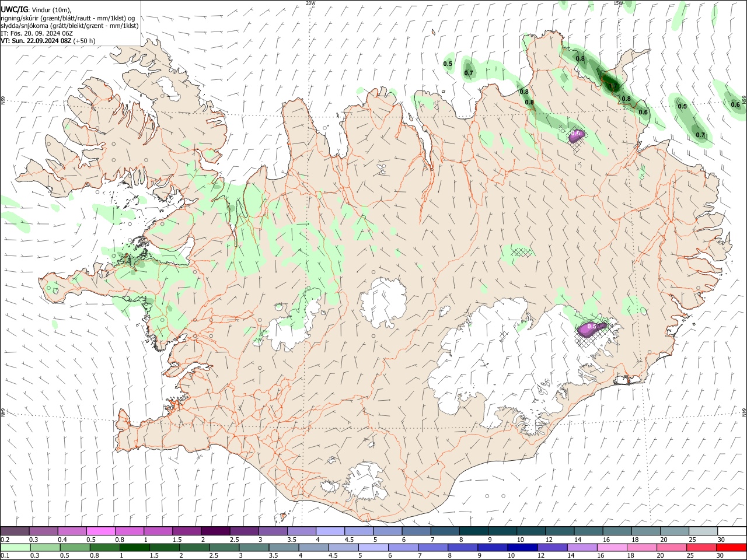
Task: Click the pink-red 25 swatch in the lower legend row
Action: click(701, 548)
